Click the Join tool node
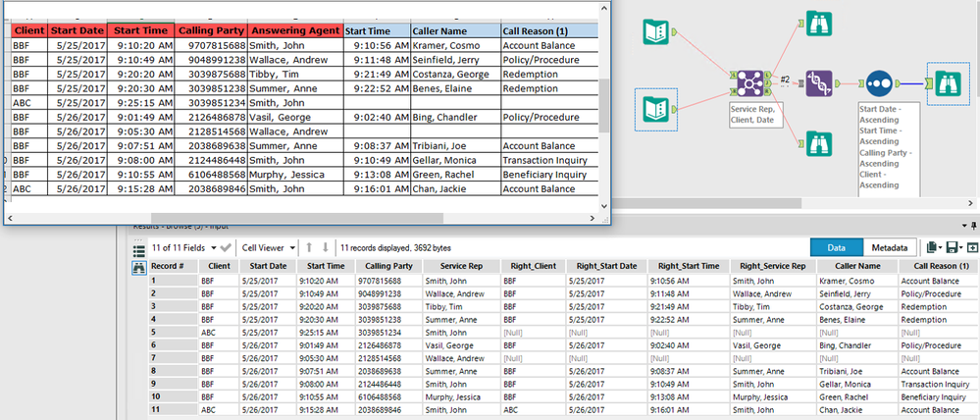The height and width of the screenshot is (420, 980). [x=749, y=83]
